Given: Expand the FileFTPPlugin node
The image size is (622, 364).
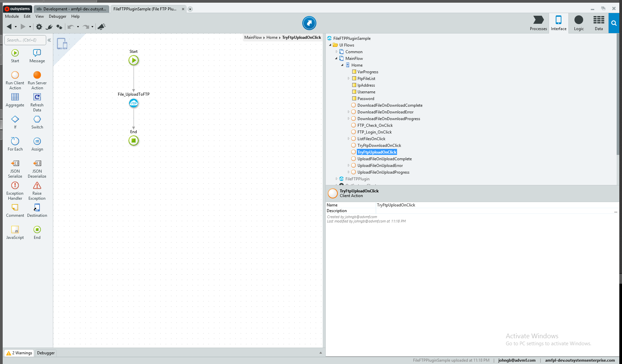Looking at the screenshot, I should coord(336,179).
